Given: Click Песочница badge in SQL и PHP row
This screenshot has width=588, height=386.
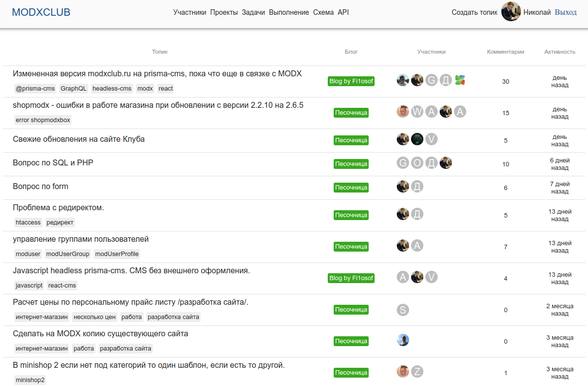Looking at the screenshot, I should tap(351, 164).
